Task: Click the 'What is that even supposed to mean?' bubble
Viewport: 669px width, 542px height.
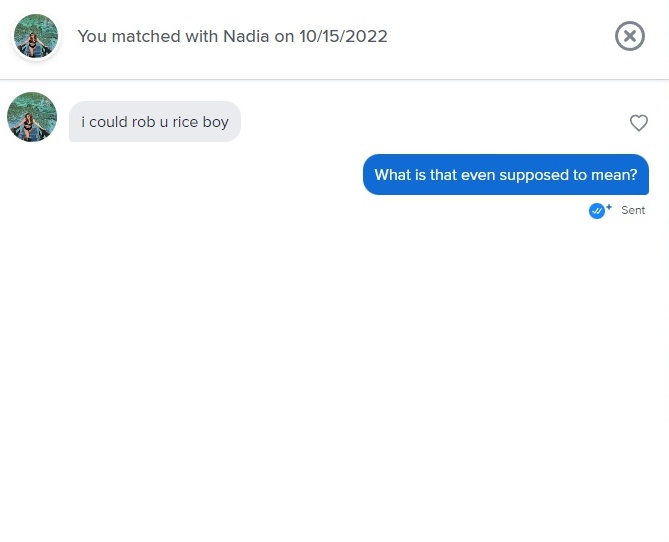Action: click(506, 175)
